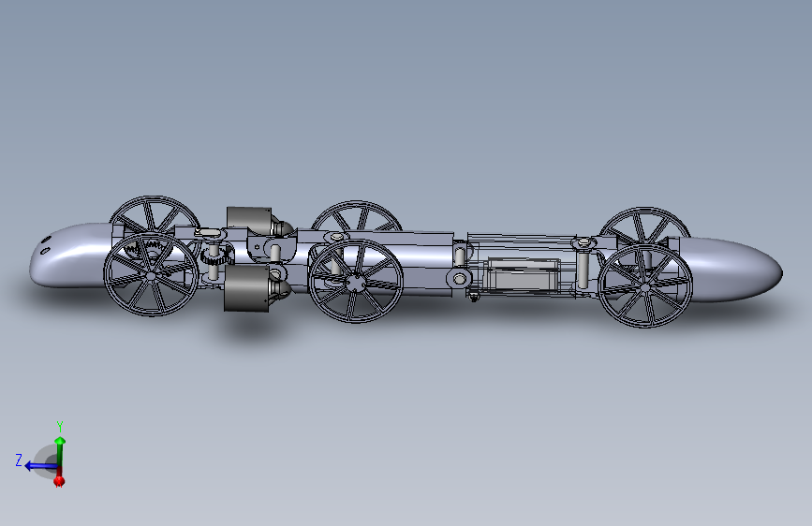
Task: Click the green Y axis arrow of triad
Action: pos(60,448)
